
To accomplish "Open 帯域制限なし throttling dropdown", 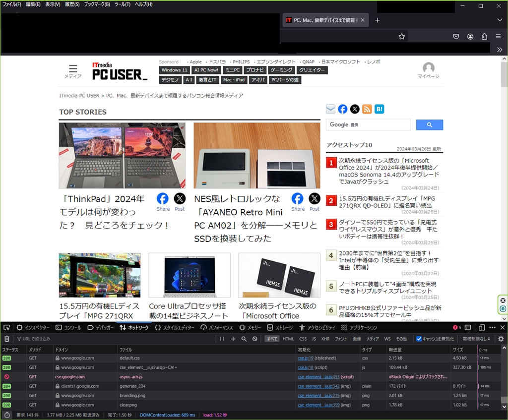I will coord(476,339).
